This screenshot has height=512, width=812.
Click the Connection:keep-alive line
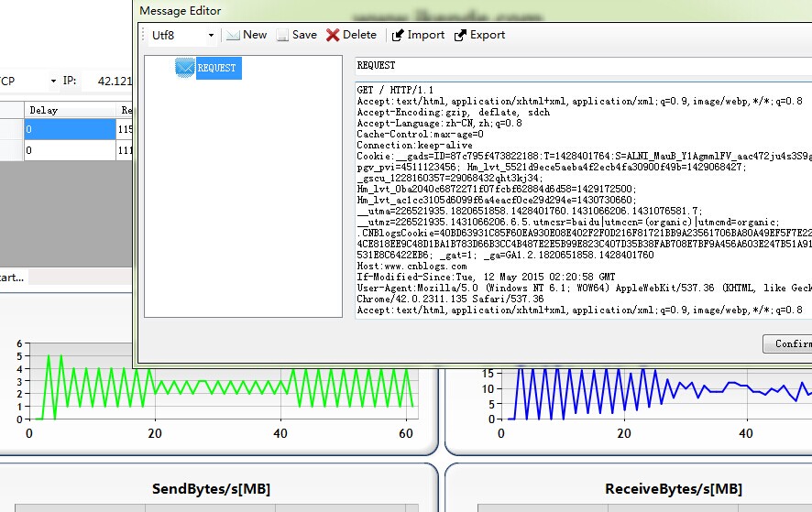(x=414, y=145)
